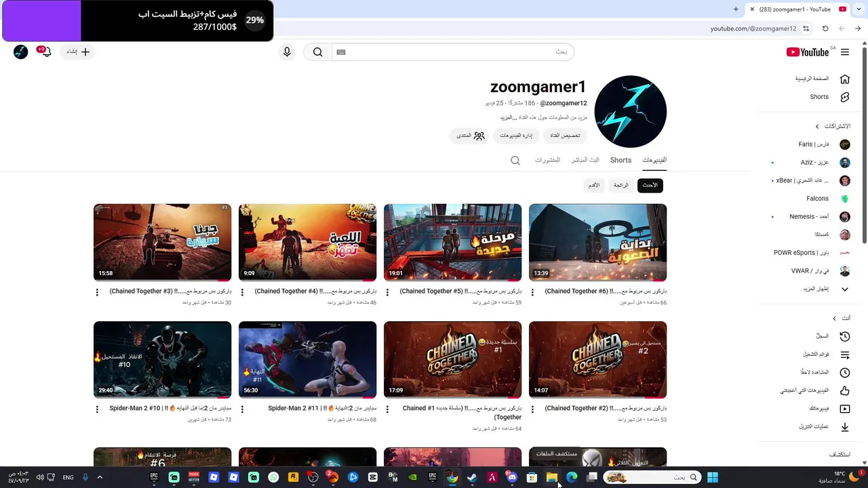Open Chained Together #5 video thumbnail

click(x=452, y=243)
